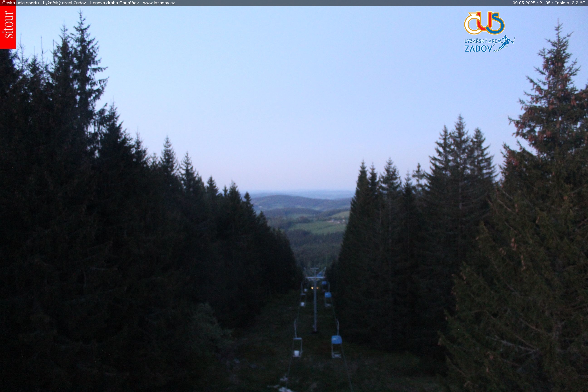Click the 'Česká unie sportu' header text

(20, 3)
